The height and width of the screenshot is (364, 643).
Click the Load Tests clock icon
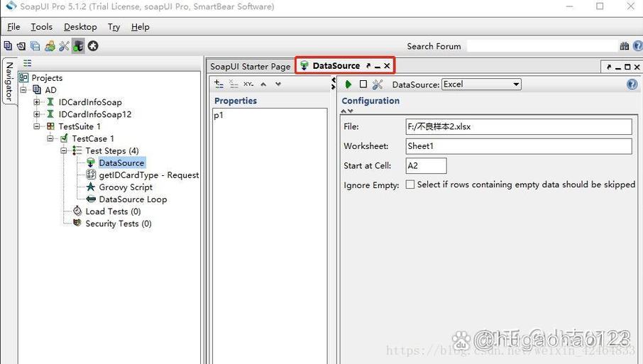[x=77, y=211]
